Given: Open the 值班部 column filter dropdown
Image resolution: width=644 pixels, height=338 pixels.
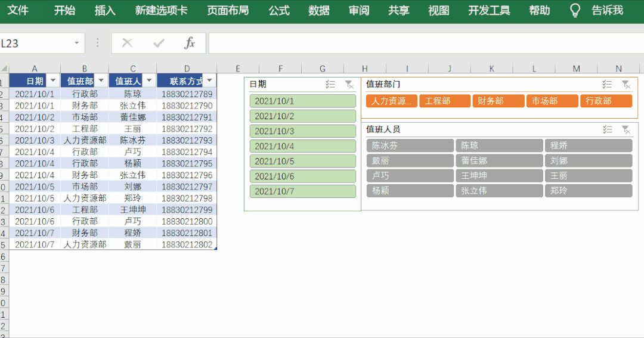Looking at the screenshot, I should click(101, 80).
